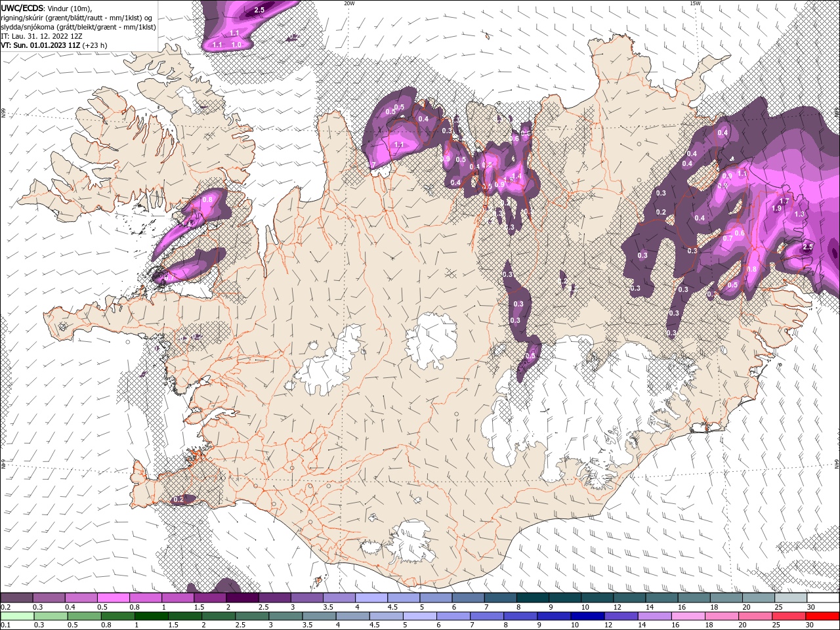Click the header line starting with slydda/snjókoma
Image resolution: width=840 pixels, height=630 pixels.
pyautogui.click(x=78, y=27)
